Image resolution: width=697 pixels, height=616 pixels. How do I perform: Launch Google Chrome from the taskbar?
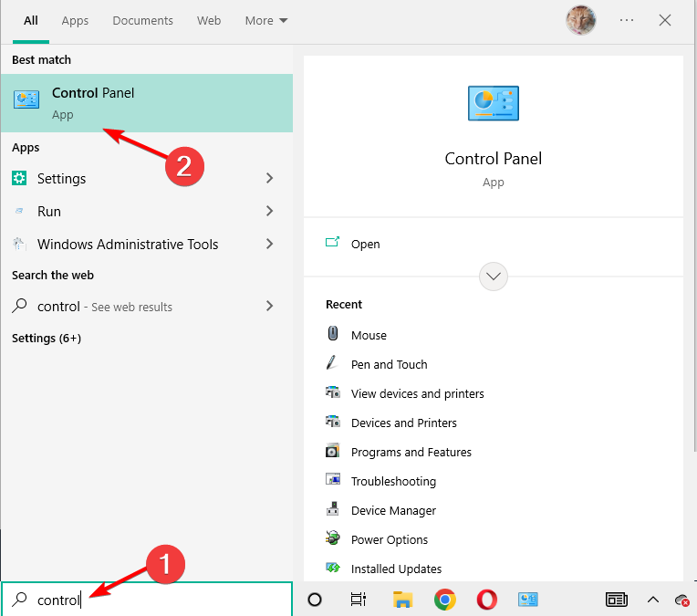tap(445, 600)
